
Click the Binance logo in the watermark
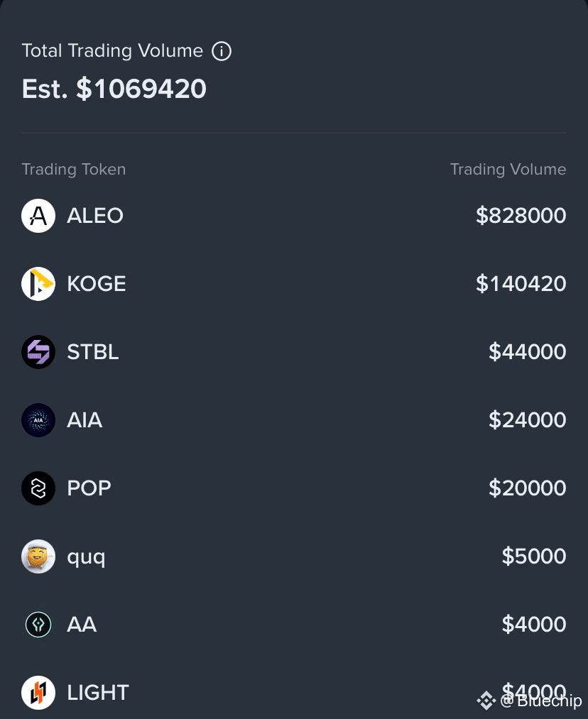[486, 701]
